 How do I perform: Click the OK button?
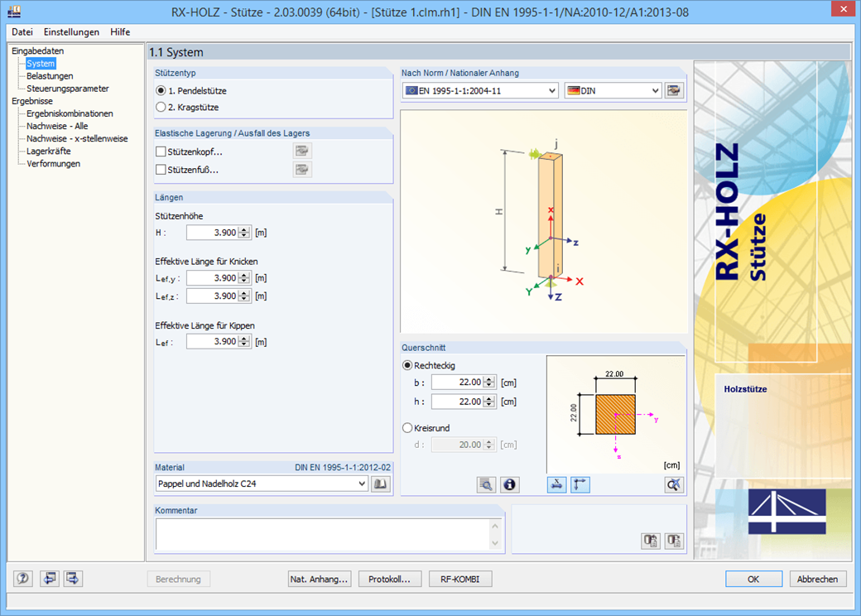(754, 580)
